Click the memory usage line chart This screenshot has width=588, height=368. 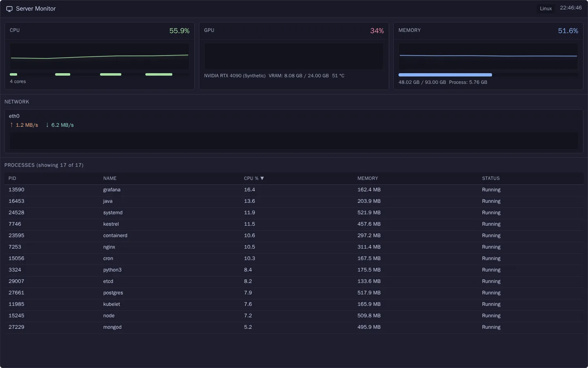[488, 56]
